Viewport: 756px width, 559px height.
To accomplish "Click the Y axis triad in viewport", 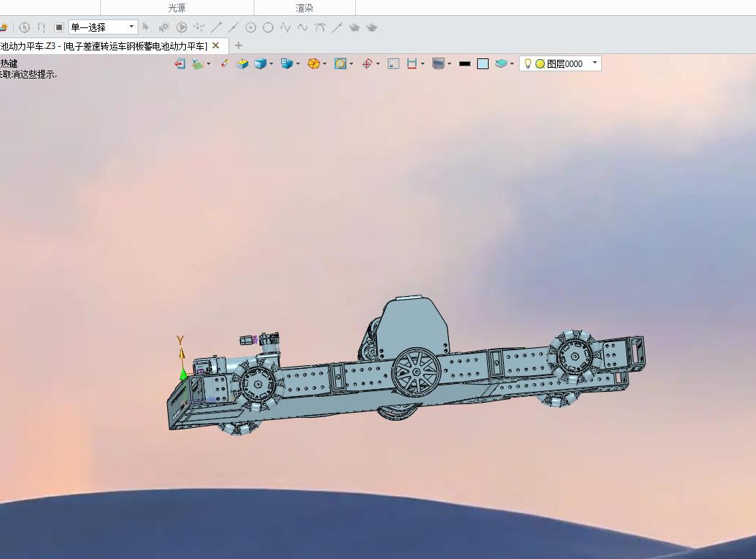I will pyautogui.click(x=182, y=357).
